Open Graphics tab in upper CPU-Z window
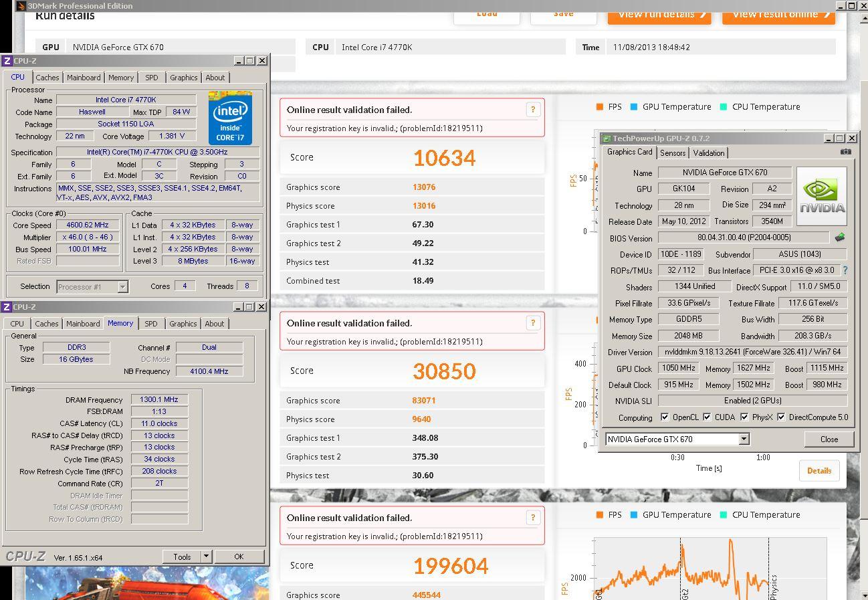This screenshot has height=600, width=868. pos(183,78)
